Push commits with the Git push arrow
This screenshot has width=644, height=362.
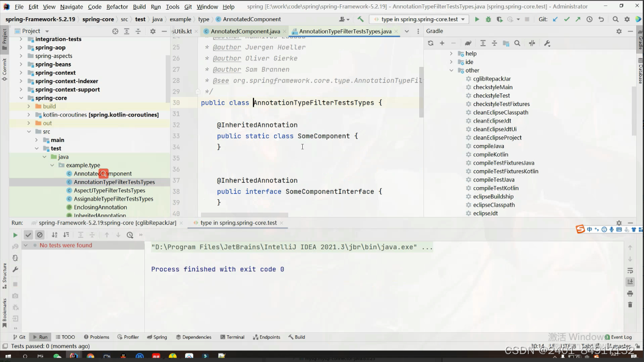click(x=578, y=20)
